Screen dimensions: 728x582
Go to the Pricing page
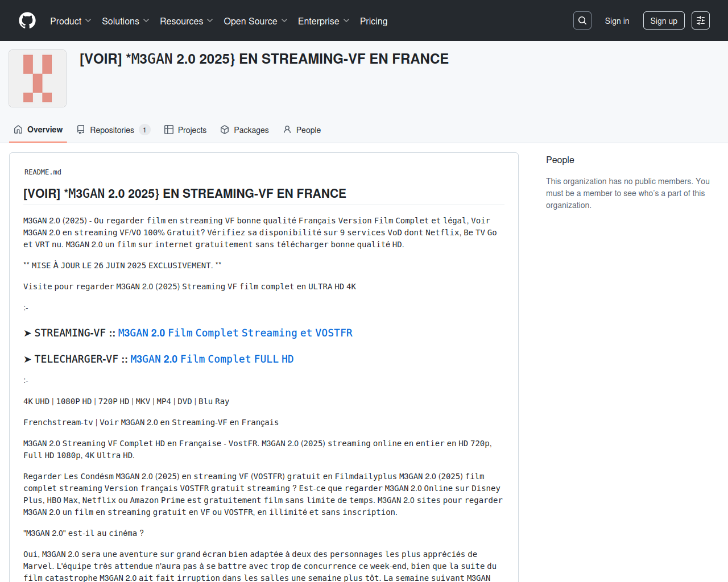coord(374,21)
